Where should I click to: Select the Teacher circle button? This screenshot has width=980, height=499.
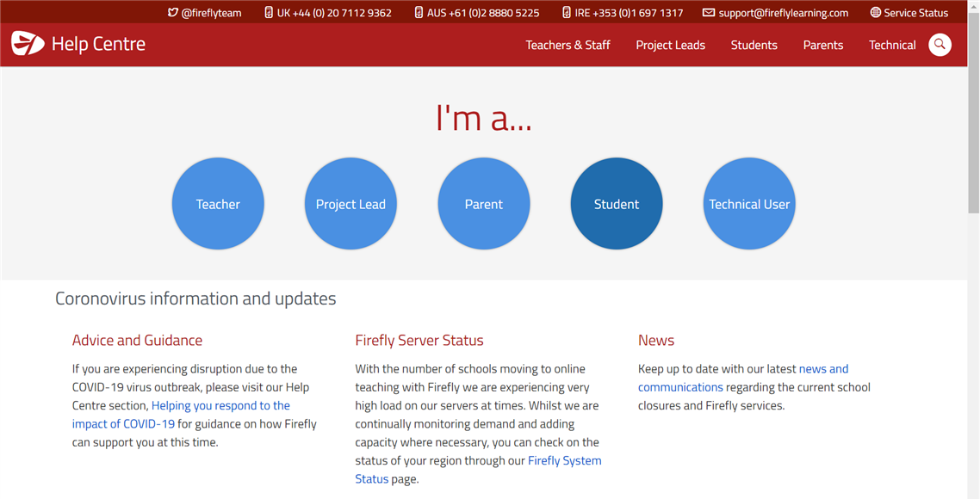click(218, 204)
